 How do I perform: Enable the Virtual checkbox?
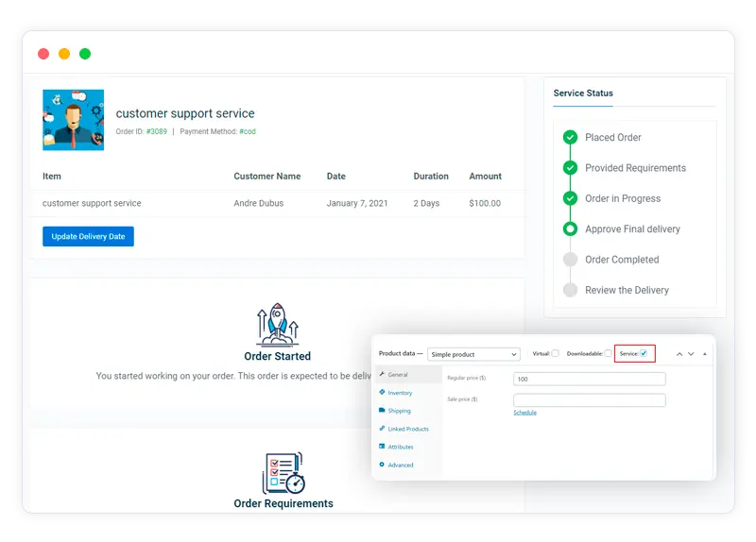(x=555, y=354)
